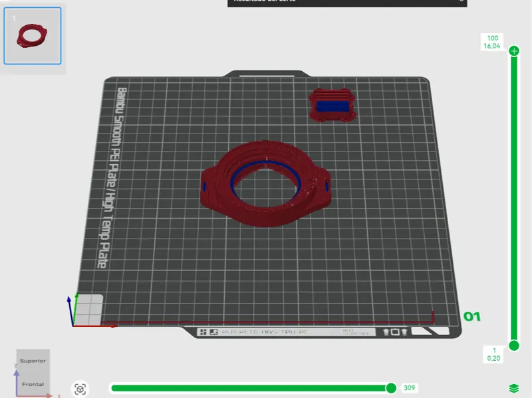This screenshot has width=532, height=398.
Task: Click the plus handle atop the layer slider
Action: pos(514,51)
